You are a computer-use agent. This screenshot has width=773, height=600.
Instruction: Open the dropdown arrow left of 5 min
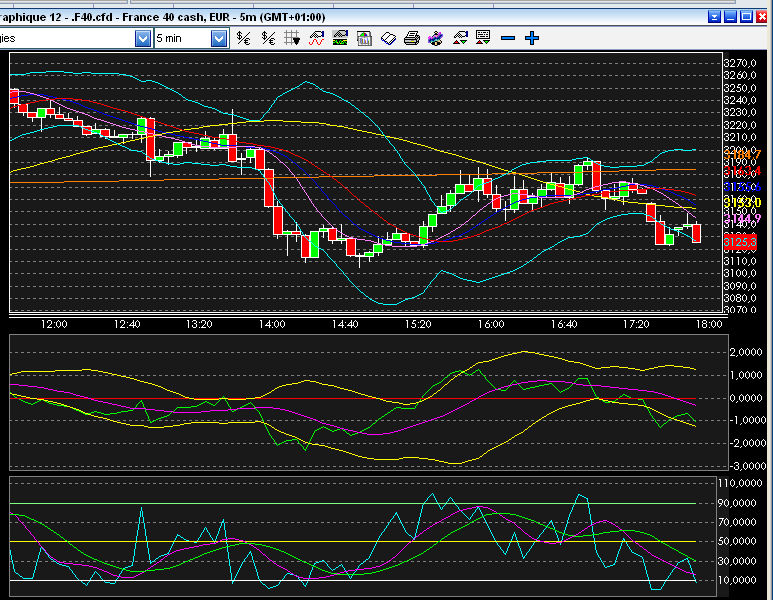point(143,38)
